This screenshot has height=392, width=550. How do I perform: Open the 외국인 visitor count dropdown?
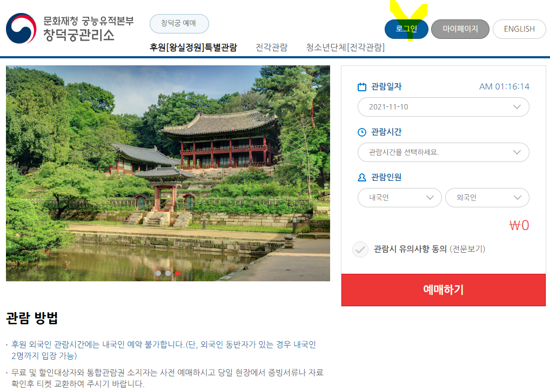(487, 198)
